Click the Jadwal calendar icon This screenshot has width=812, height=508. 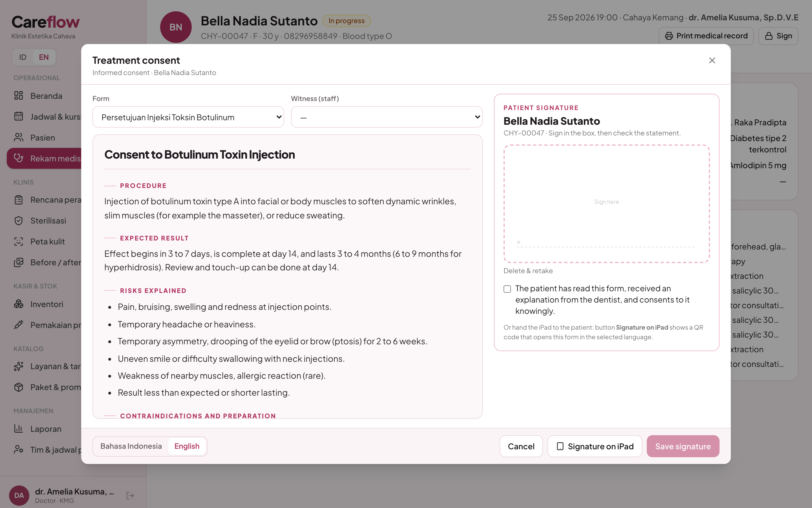(x=18, y=117)
